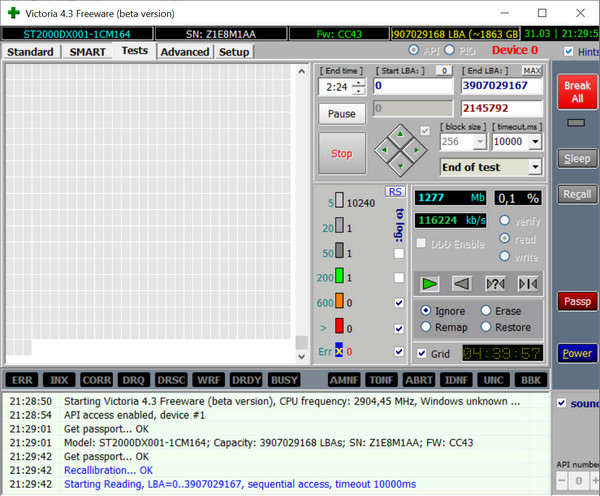Click the INX status register indicator
Screen dimensions: 600x496
(x=59, y=380)
